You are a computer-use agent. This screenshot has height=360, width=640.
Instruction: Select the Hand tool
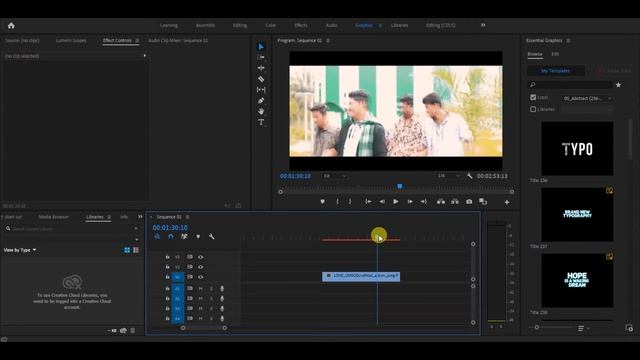coord(261,111)
